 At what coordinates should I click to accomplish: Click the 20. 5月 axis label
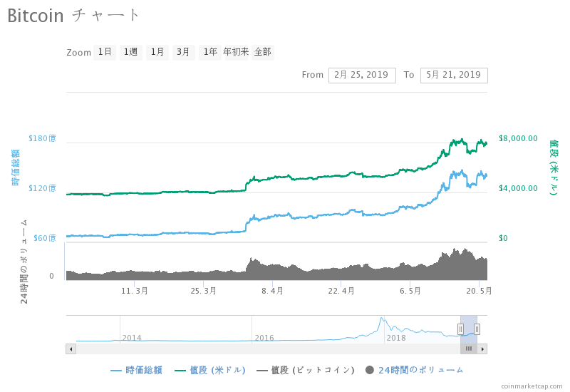tap(479, 291)
